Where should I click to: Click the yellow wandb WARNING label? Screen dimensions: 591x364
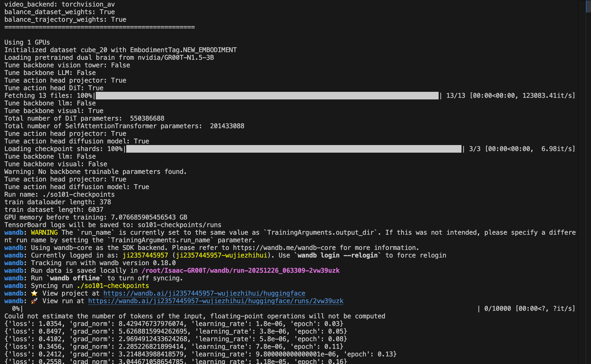(44, 233)
